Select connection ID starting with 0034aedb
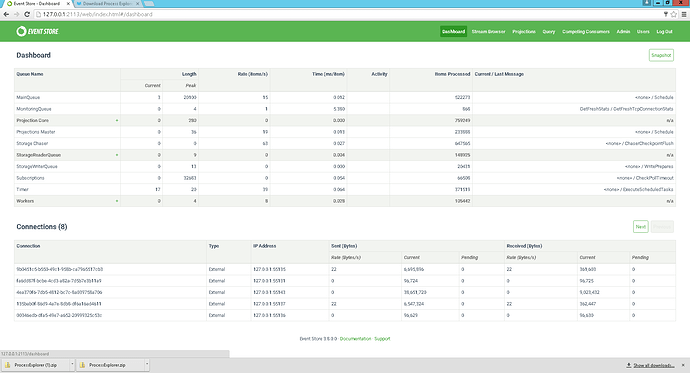Screen dimensions: 690x373 click(59, 315)
